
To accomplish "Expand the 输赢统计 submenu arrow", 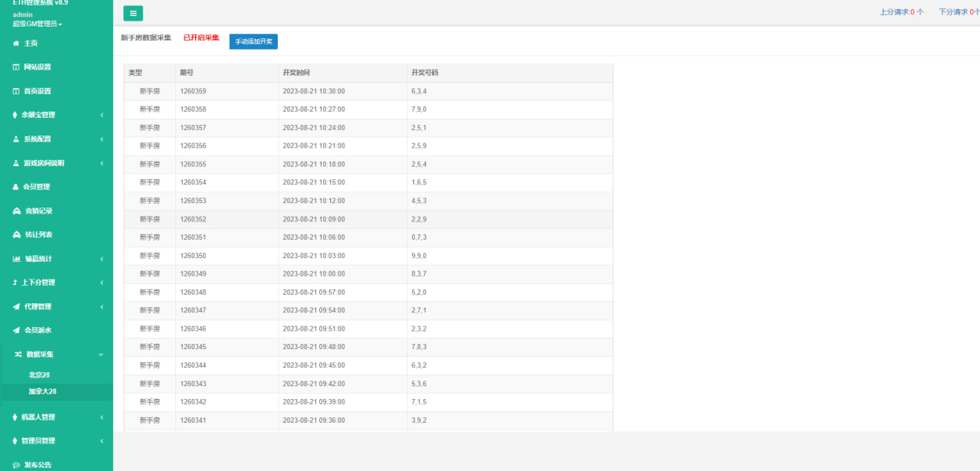I will [x=102, y=259].
